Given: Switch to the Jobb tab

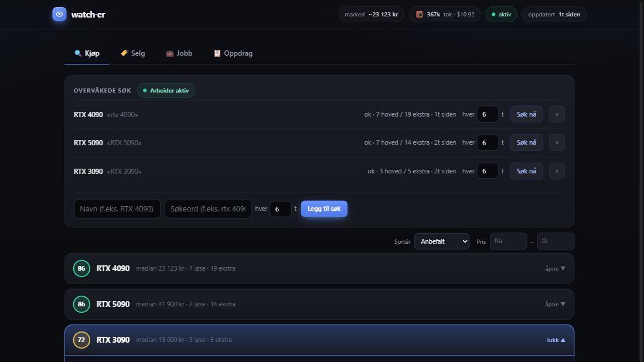Looking at the screenshot, I should point(179,53).
